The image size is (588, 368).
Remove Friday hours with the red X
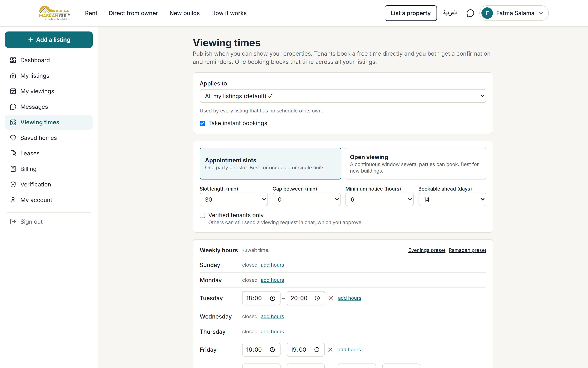tap(330, 350)
